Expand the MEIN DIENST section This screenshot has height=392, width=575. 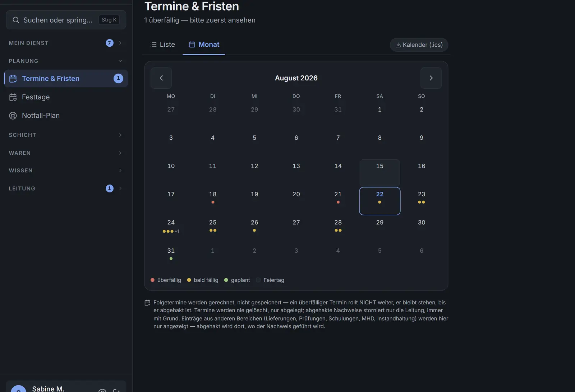tap(120, 43)
